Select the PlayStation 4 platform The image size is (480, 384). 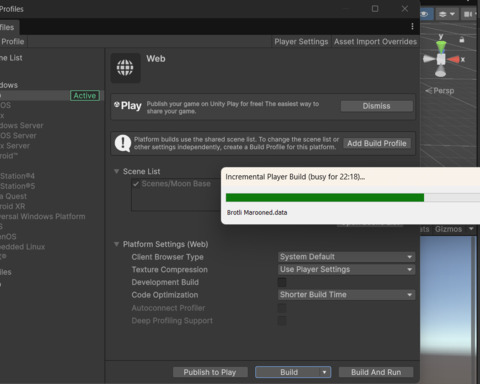17,176
